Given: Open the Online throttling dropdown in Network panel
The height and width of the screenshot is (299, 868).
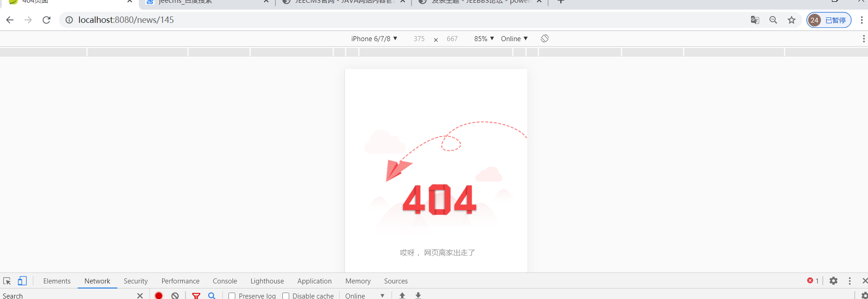Looking at the screenshot, I should point(365,296).
